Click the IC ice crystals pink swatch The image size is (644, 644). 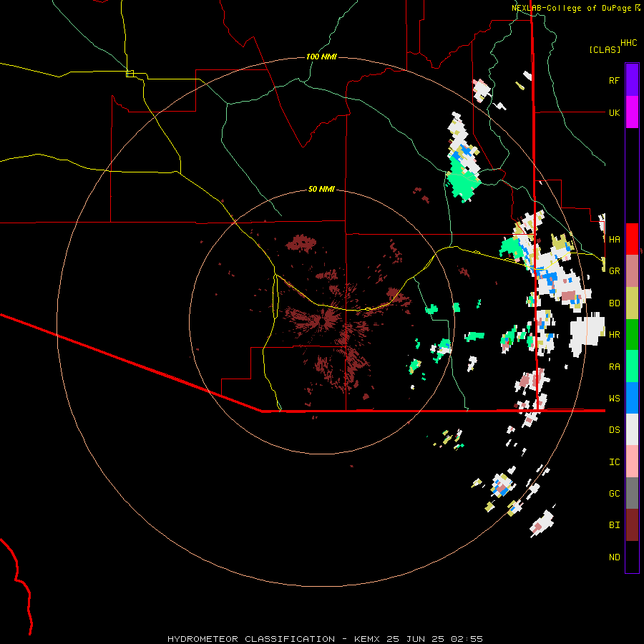[x=632, y=462]
